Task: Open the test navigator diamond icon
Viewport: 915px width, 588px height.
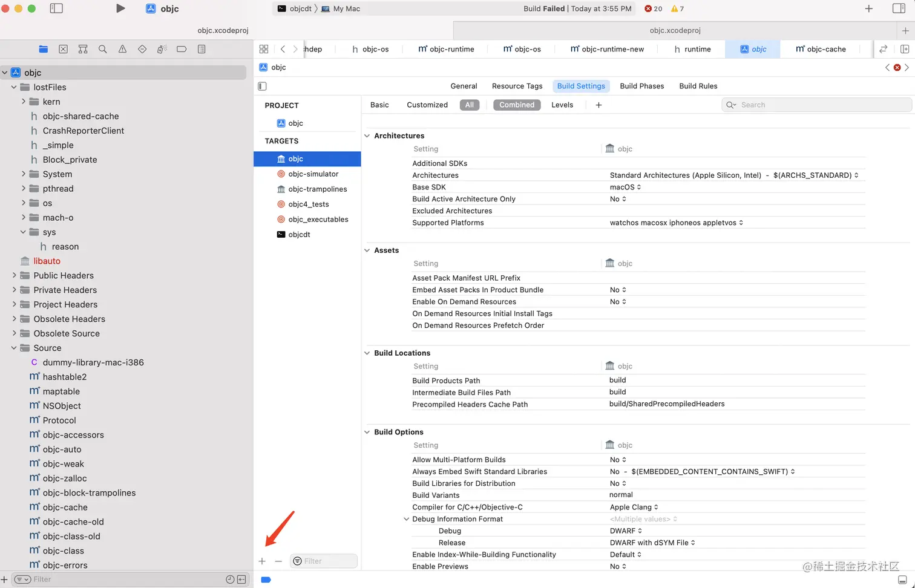Action: coord(142,49)
